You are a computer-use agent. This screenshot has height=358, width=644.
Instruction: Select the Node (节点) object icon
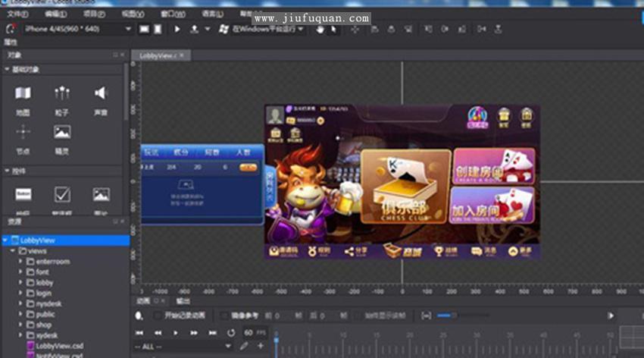23,132
